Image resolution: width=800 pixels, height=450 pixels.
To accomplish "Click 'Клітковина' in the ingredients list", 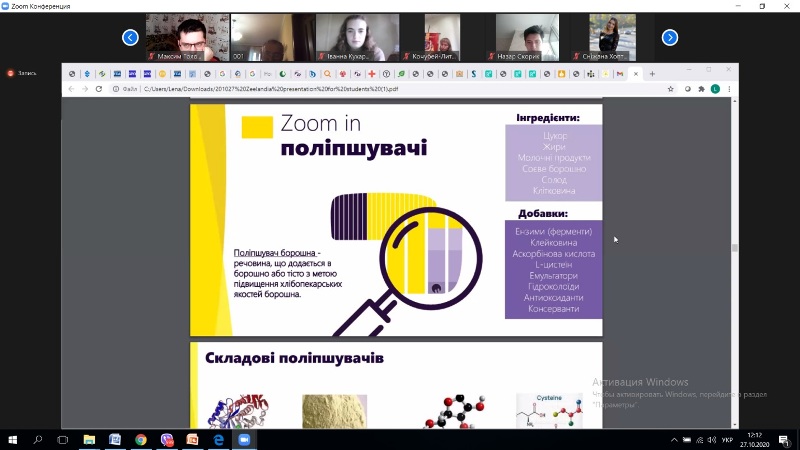I will (554, 191).
